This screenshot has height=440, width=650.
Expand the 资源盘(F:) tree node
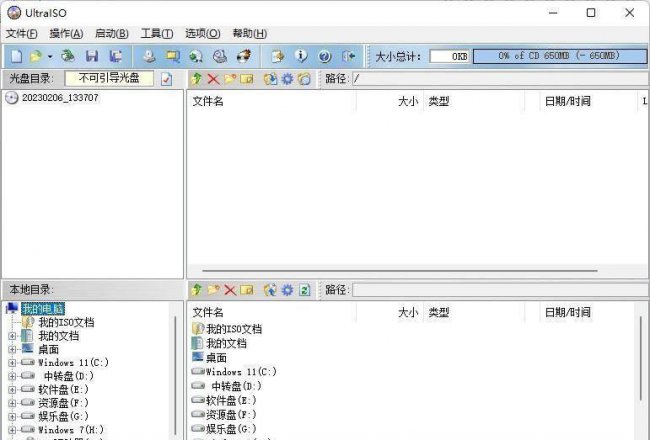(12, 403)
